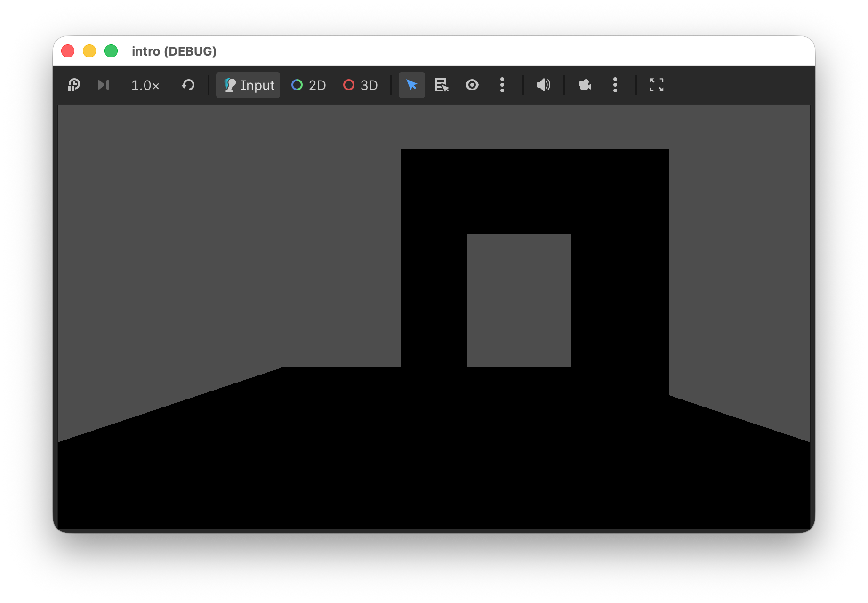Viewport: 868px width, 603px height.
Task: Select the Input mode button
Action: click(x=248, y=85)
